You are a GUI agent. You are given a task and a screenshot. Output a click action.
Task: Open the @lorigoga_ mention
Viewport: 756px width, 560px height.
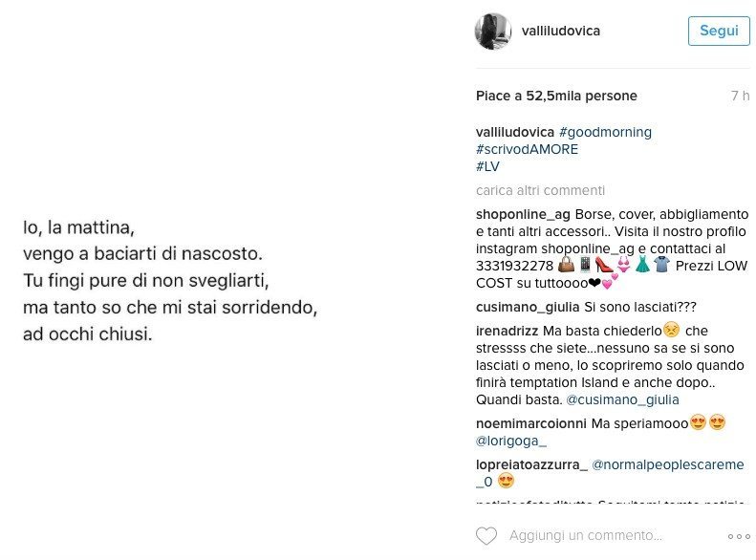tap(511, 441)
